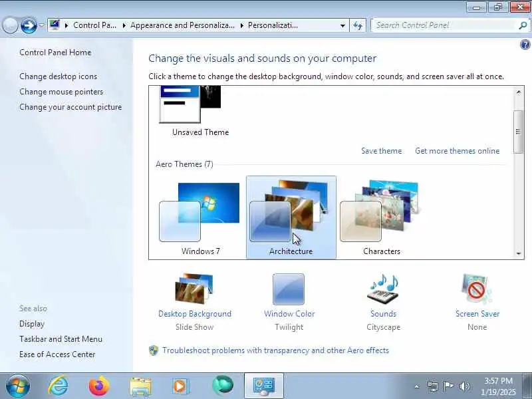Viewport: 532px width, 399px height.
Task: Click the search magnifier icon
Action: click(523, 25)
